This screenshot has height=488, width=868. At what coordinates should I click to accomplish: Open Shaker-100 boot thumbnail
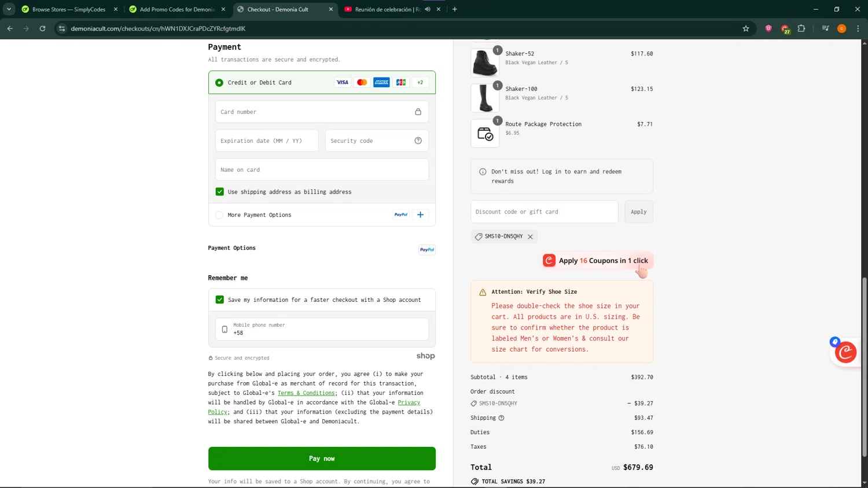485,98
